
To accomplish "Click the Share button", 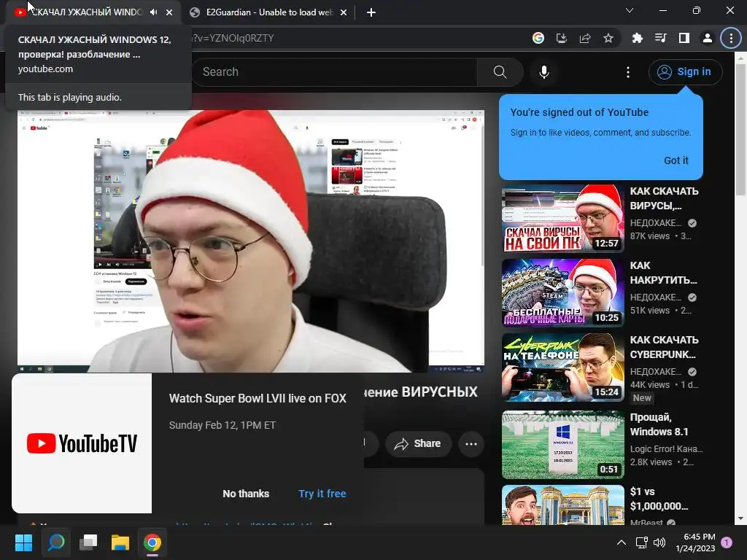I will click(x=417, y=444).
